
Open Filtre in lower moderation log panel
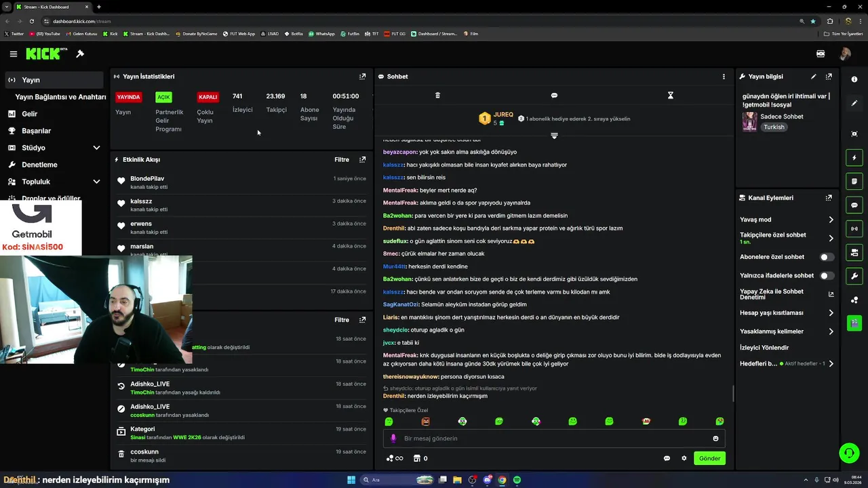[x=342, y=320]
